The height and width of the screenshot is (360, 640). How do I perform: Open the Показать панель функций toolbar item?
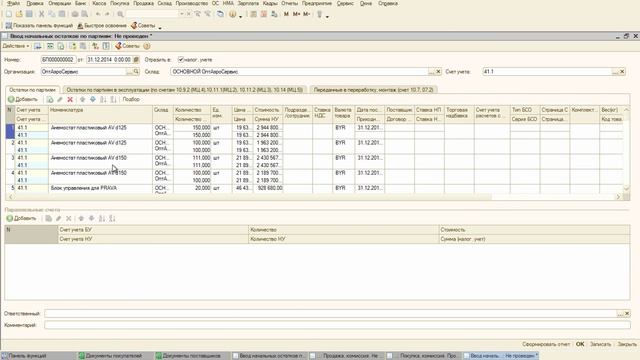[39, 25]
